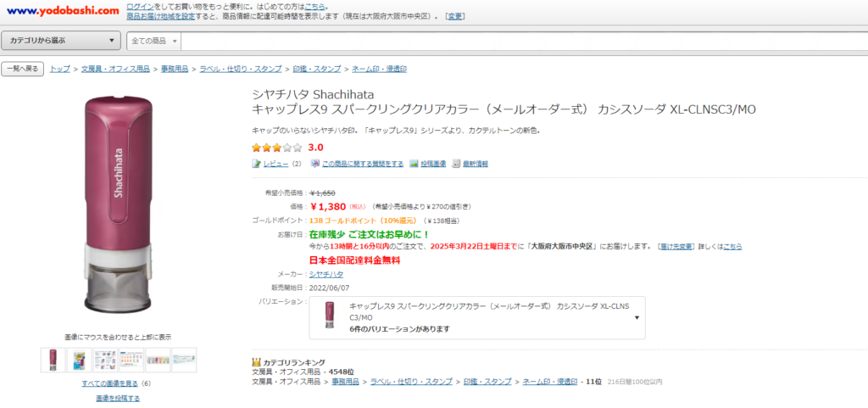The image size is (868, 408).
Task: Select the first stamp thumbnail in gallery
Action: 53,360
